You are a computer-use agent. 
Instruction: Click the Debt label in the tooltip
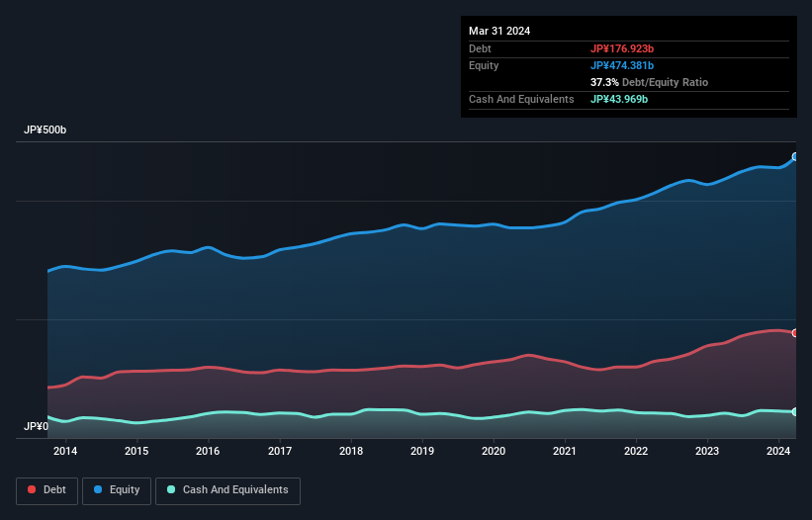pos(480,48)
